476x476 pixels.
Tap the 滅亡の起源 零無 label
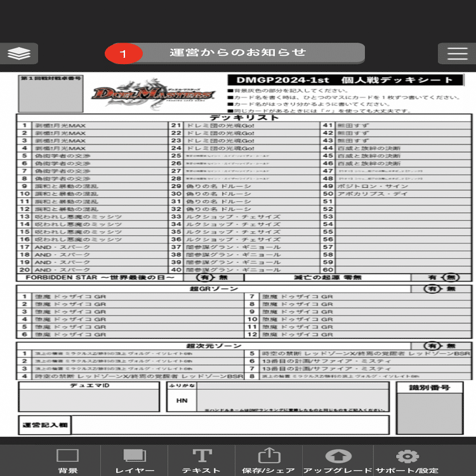click(327, 277)
